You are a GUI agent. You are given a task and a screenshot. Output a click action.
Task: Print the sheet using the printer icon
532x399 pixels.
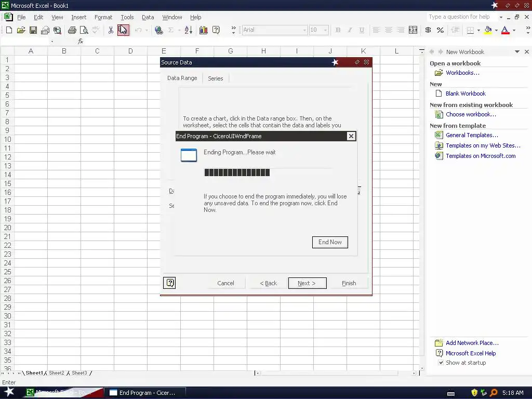click(x=72, y=30)
